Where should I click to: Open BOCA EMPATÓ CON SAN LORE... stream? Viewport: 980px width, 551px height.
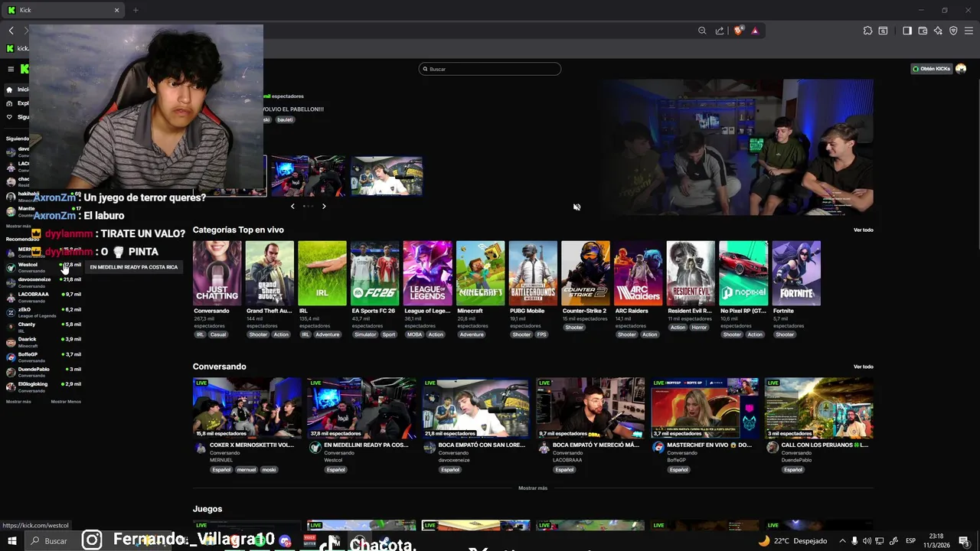[476, 408]
